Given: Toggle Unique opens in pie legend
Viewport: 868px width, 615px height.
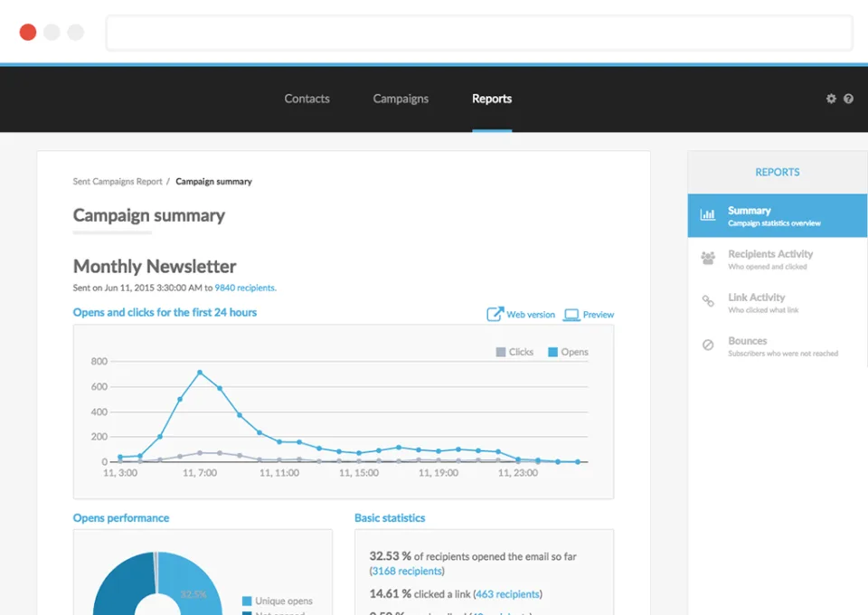Looking at the screenshot, I should tap(278, 601).
